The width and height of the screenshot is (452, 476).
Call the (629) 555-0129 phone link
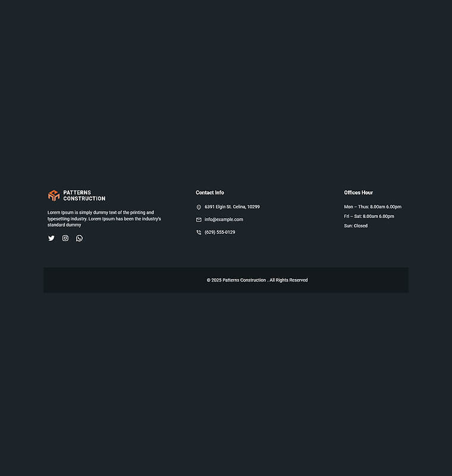click(x=219, y=232)
